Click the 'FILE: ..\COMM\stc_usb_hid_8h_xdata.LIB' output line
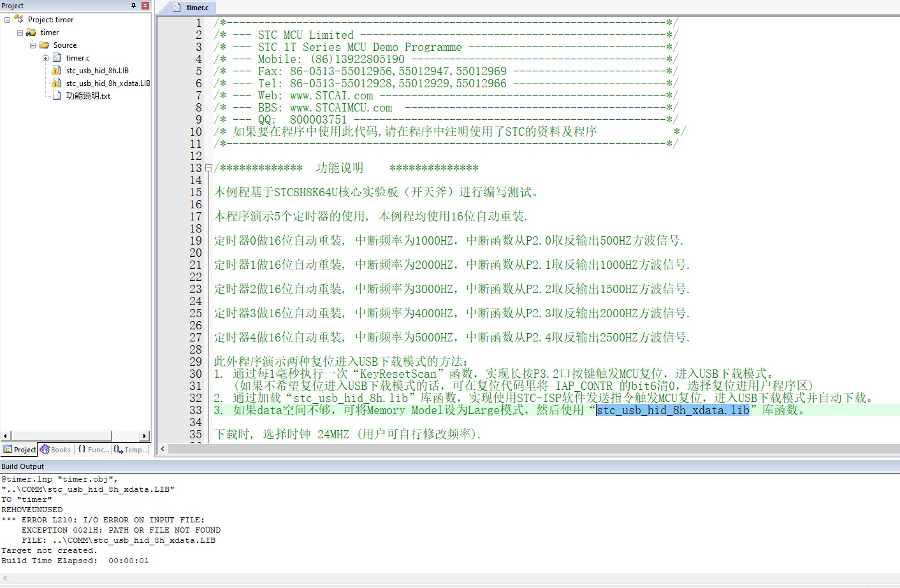This screenshot has height=588, width=900. coord(119,540)
